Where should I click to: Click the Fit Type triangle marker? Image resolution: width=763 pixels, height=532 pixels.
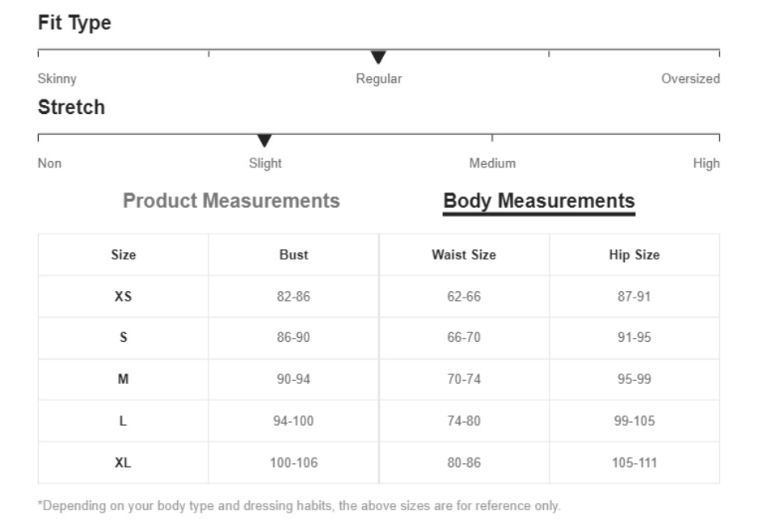point(378,57)
